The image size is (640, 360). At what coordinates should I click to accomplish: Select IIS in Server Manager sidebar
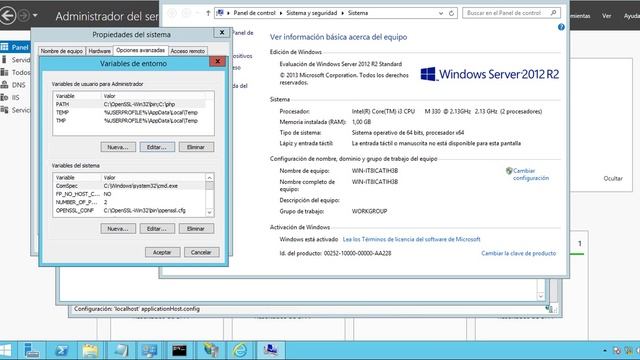coord(15,98)
